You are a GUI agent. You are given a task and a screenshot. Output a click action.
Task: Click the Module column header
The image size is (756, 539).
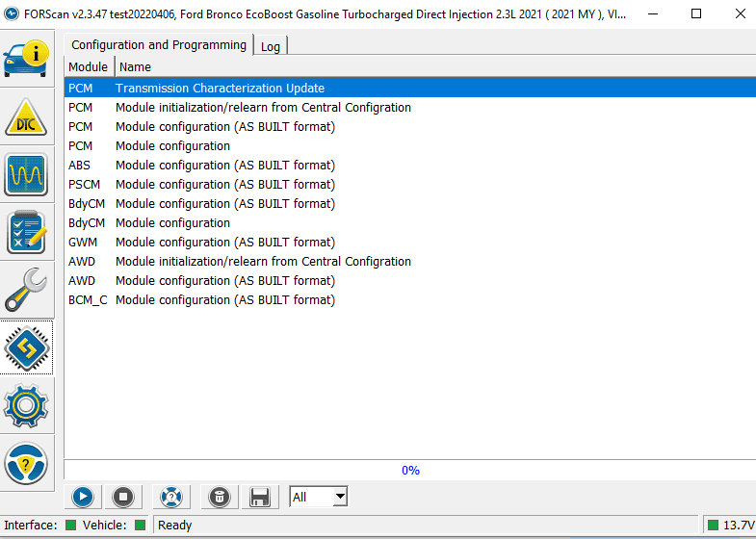point(90,66)
